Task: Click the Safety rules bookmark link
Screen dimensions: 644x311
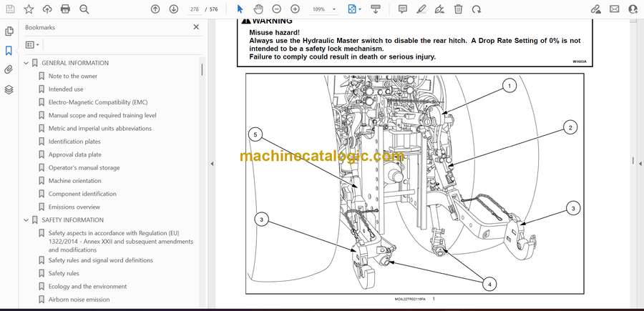Action: (64, 273)
